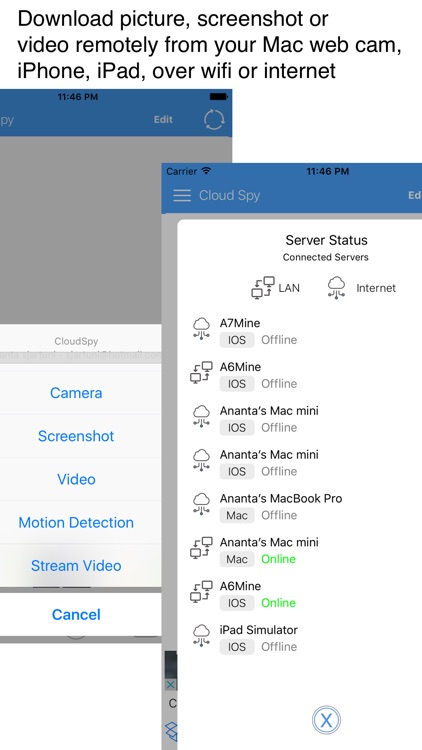The height and width of the screenshot is (750, 422).
Task: Click the Cloud Spy title in navbar
Action: 229,195
